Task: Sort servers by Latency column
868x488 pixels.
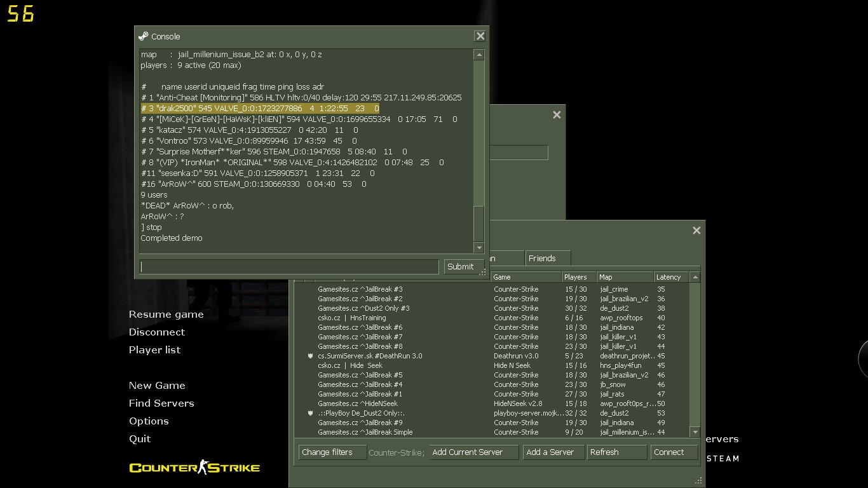Action: click(672, 277)
